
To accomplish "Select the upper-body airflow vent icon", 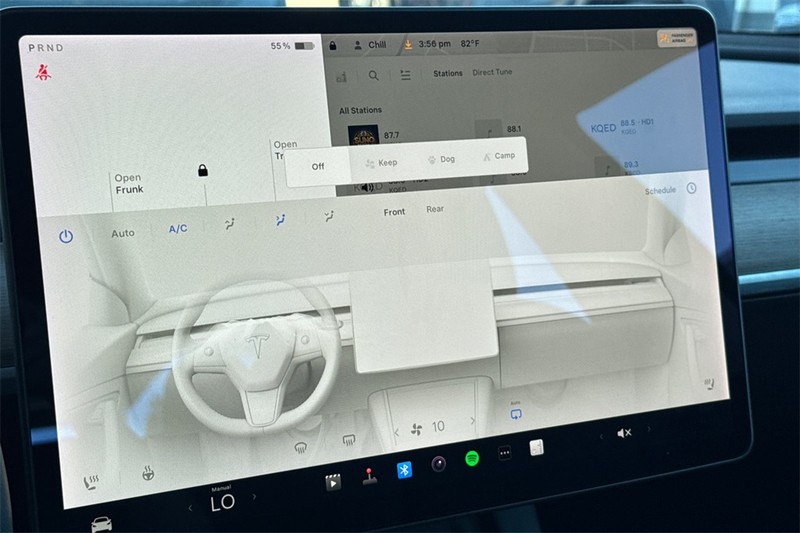I will pos(230,223).
